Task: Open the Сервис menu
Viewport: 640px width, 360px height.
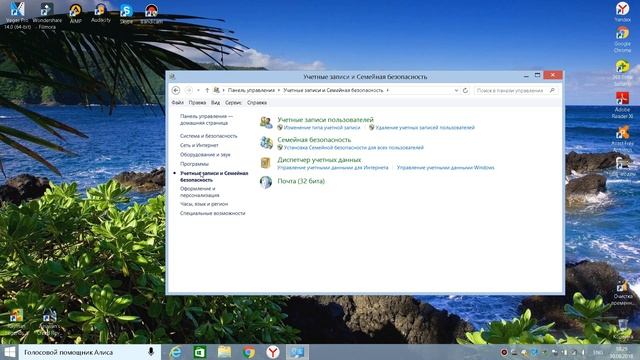Action: pyautogui.click(x=233, y=102)
